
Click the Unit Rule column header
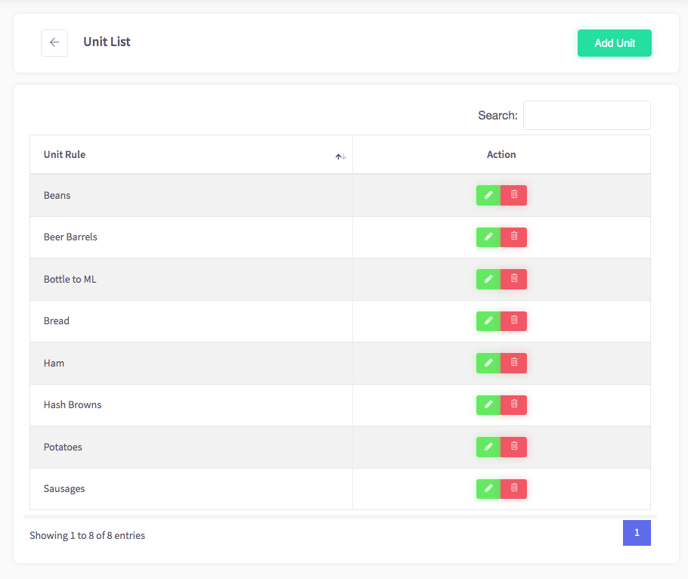coord(191,154)
